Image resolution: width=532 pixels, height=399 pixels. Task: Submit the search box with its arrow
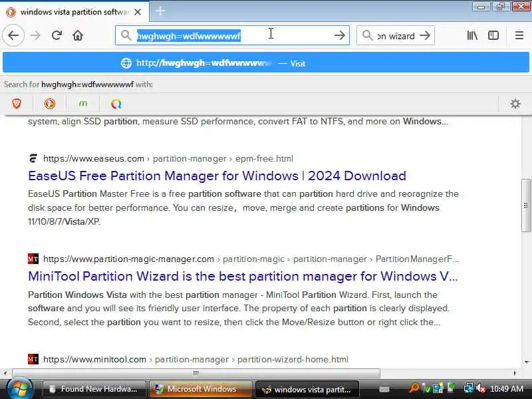[425, 35]
